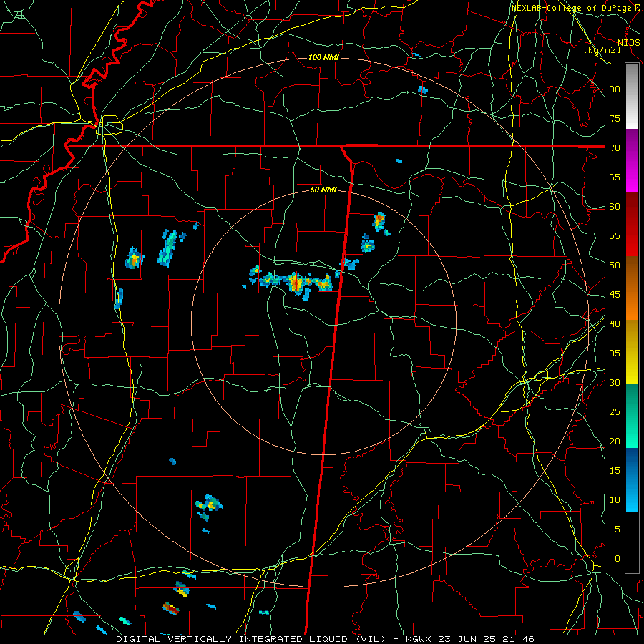Click the "NEXLAB-College of DuPage" credit text

(x=573, y=8)
